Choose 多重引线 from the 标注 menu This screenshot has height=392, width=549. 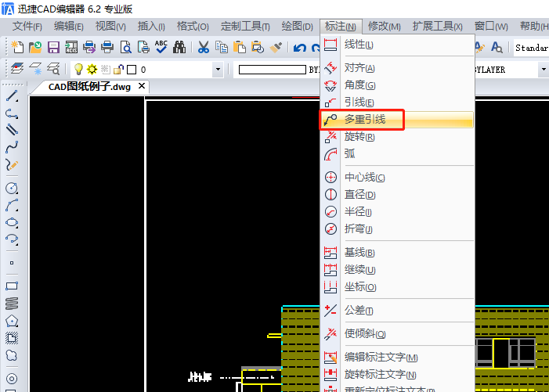click(365, 120)
